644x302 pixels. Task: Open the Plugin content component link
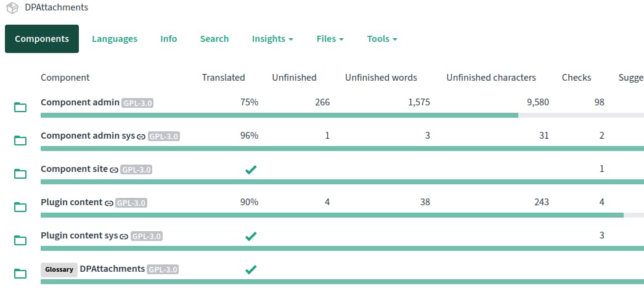[x=71, y=202]
